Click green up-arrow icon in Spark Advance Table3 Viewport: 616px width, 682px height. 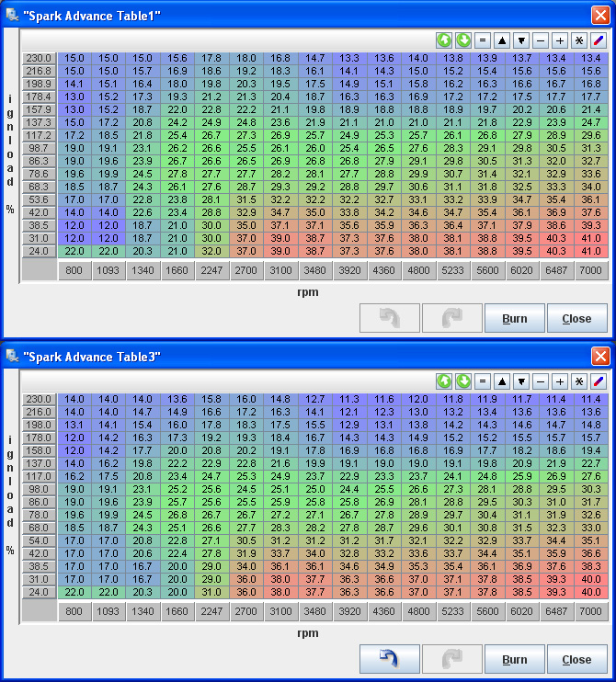444,381
